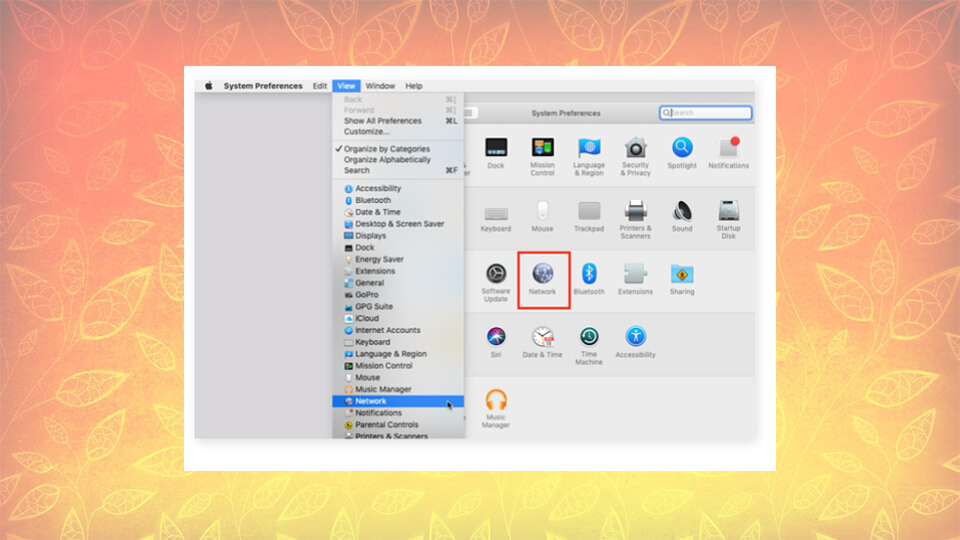Open the System Preferences app menu
The image size is (960, 540).
[263, 86]
